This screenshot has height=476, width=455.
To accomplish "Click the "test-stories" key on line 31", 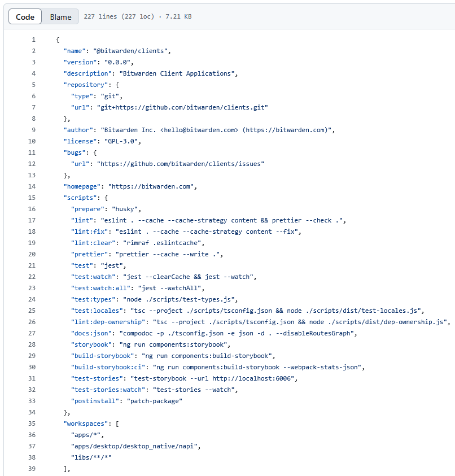I will 97,378.
